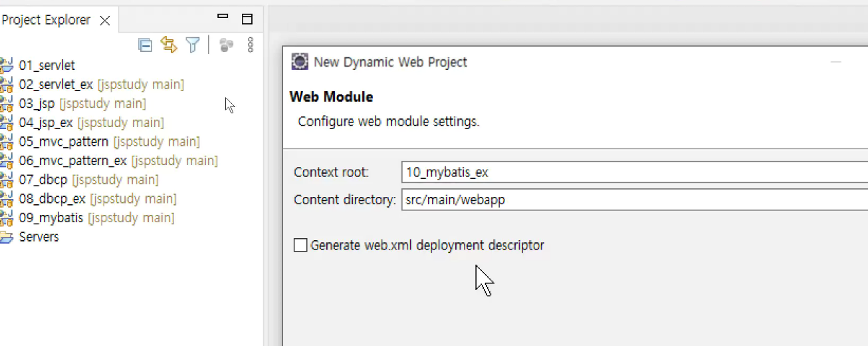Enable Generate web.xml deployment descriptor checkbox
868x346 pixels.
[x=300, y=245]
